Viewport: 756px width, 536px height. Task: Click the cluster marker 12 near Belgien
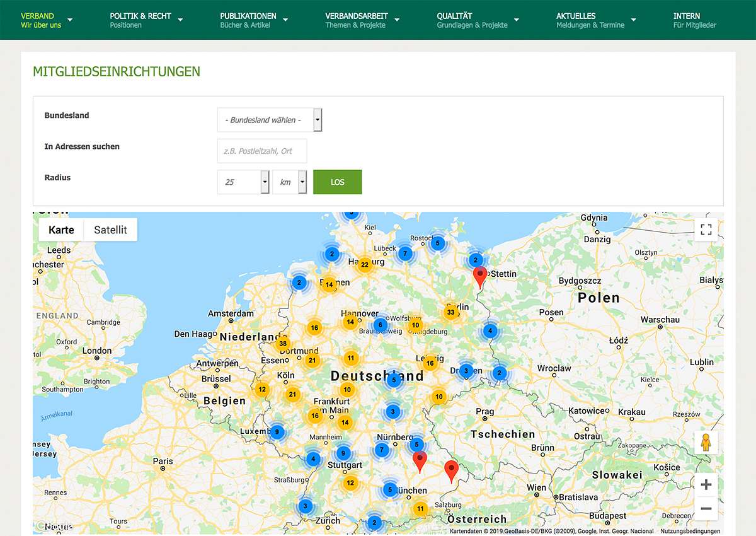(262, 390)
